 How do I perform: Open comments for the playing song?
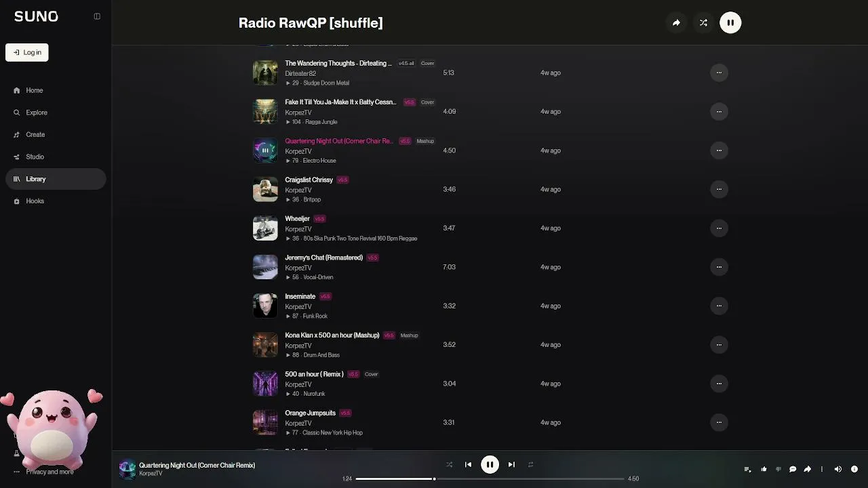pos(793,469)
